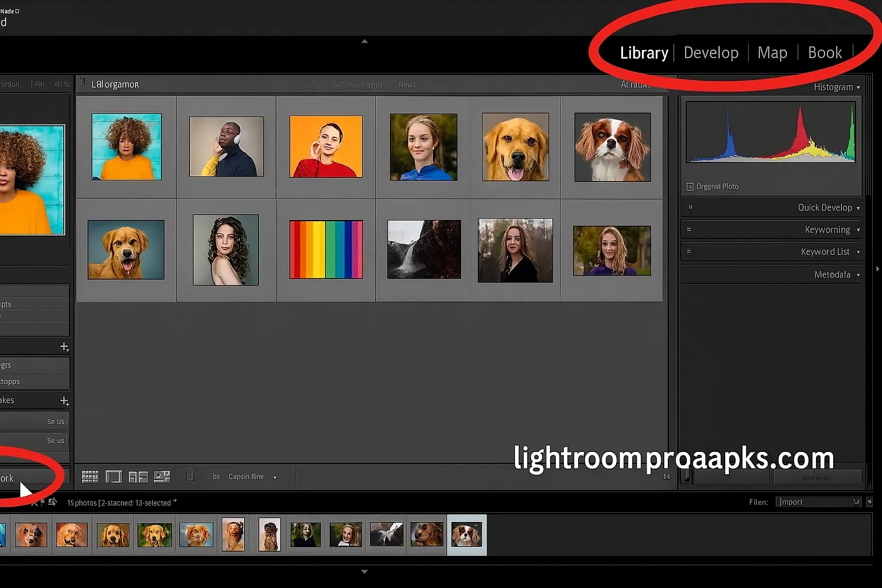Switch to Loupe view using its toolbar icon
882x588 pixels.
[114, 477]
